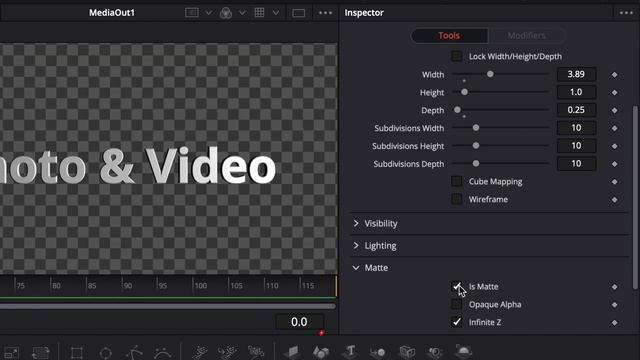The height and width of the screenshot is (360, 640).
Task: Click the current time field 0.0
Action: click(299, 322)
